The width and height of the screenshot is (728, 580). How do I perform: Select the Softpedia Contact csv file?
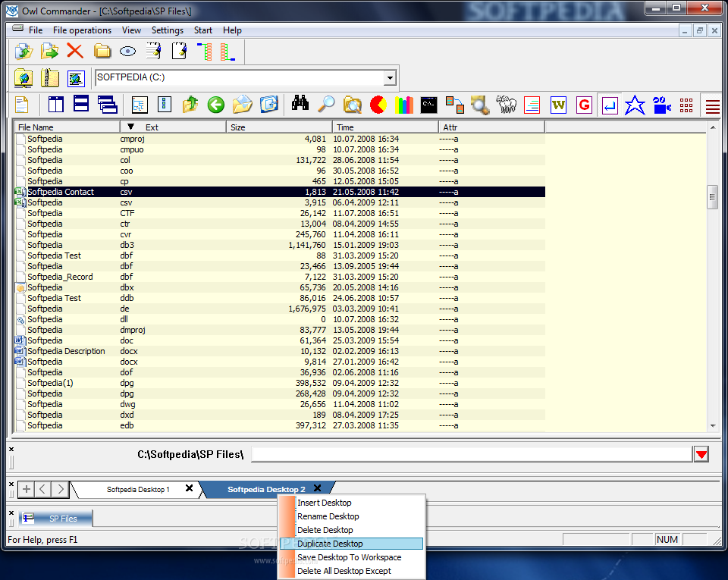pyautogui.click(x=280, y=192)
